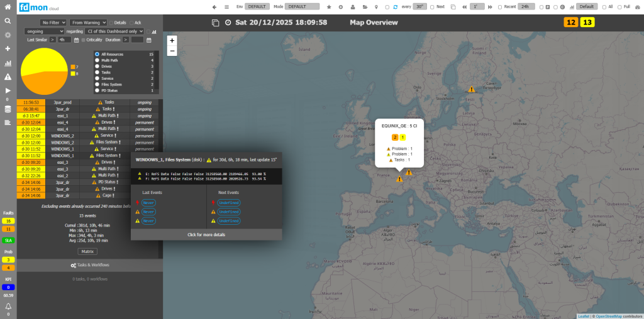Image resolution: width=644 pixels, height=319 pixels.
Task: Expand the 'From Warning' dropdown
Action: 88,23
